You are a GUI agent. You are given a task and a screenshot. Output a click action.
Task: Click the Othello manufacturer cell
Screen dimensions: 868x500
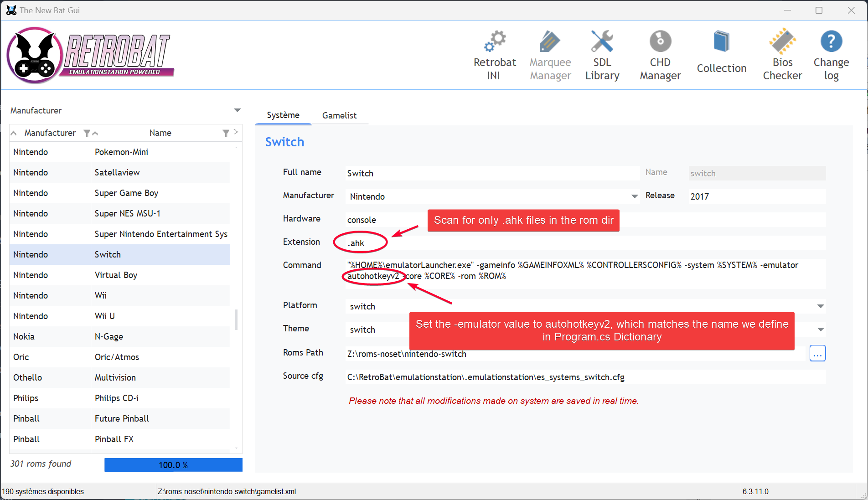click(x=50, y=377)
